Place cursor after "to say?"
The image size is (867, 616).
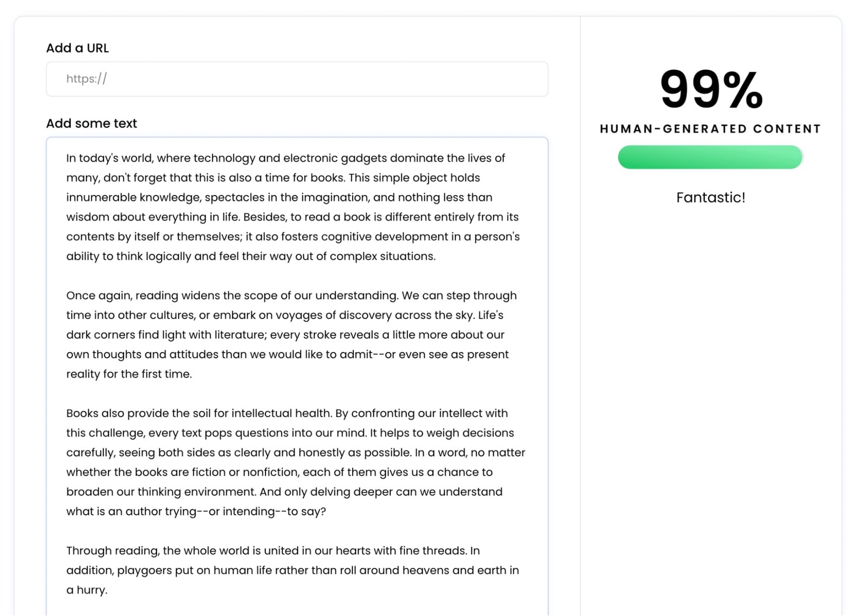[x=326, y=511]
